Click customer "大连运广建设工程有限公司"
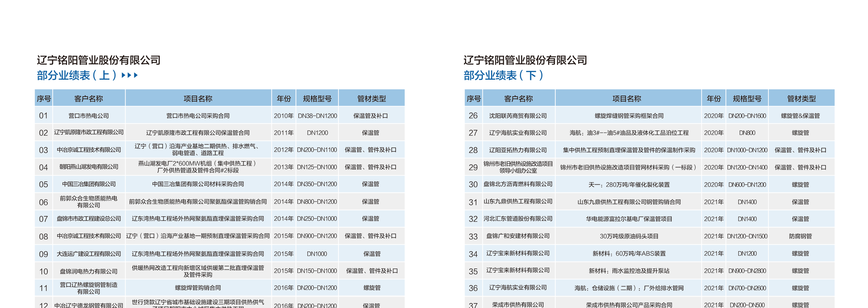The width and height of the screenshot is (868, 308). point(89,254)
